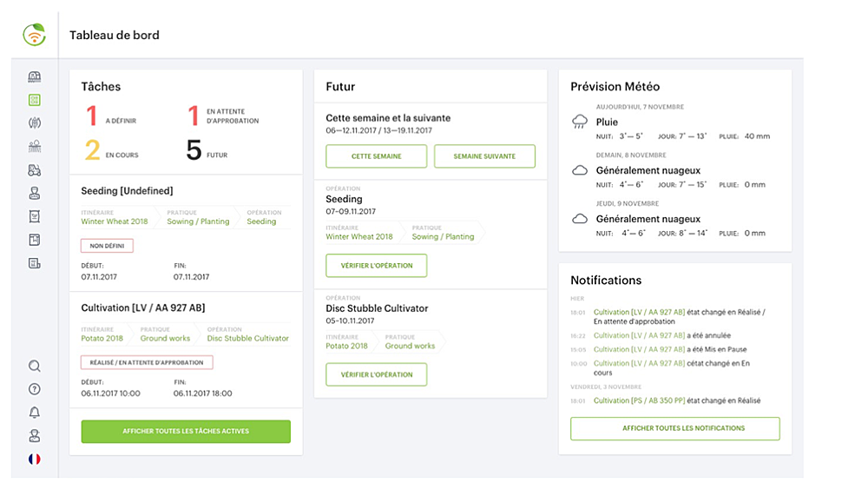This screenshot has width=868, height=489.
Task: Open the Winter Wheat 2018 link under Tâches
Action: [x=115, y=221]
